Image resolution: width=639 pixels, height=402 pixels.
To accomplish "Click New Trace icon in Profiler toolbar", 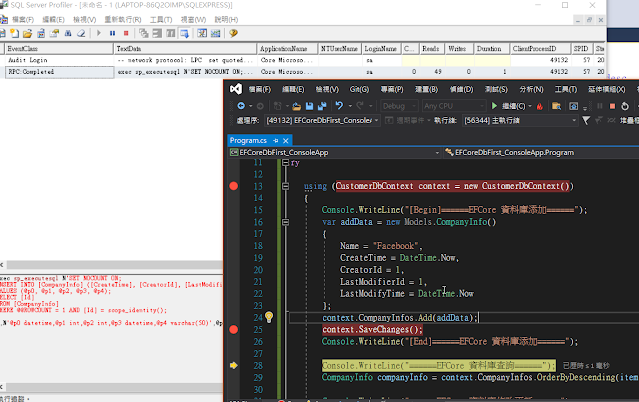I will (x=14, y=33).
